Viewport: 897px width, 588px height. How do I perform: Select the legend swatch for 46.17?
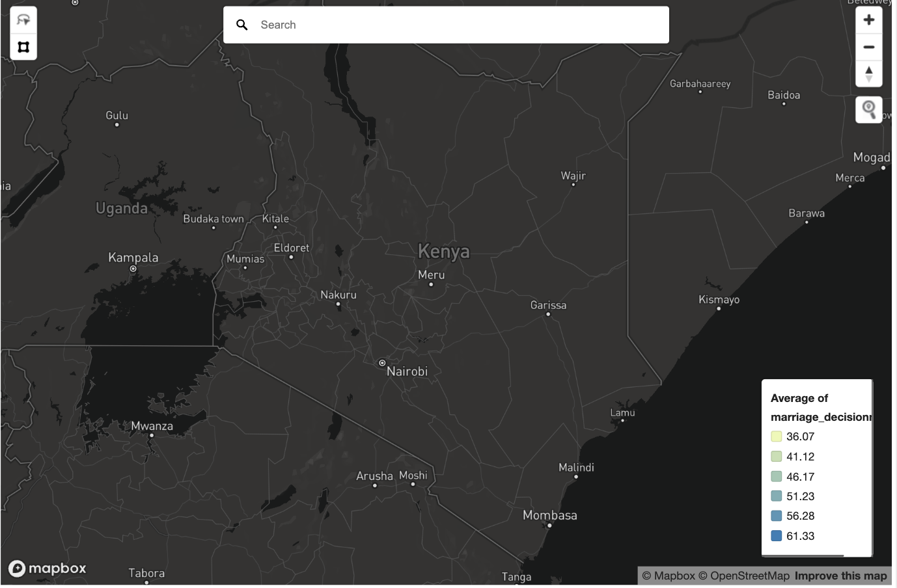coord(775,476)
